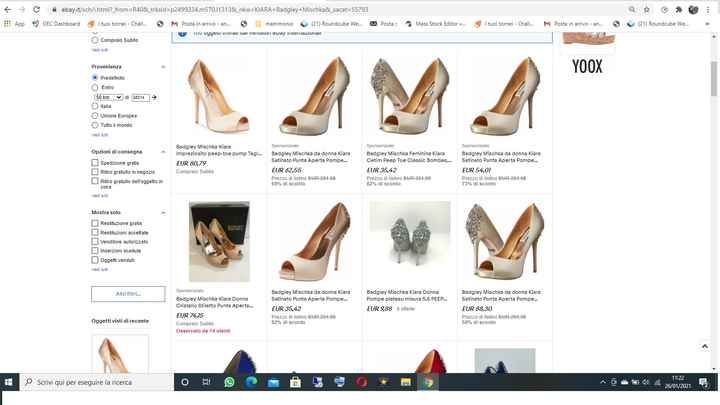Open notification center icon in taskbar

[703, 382]
